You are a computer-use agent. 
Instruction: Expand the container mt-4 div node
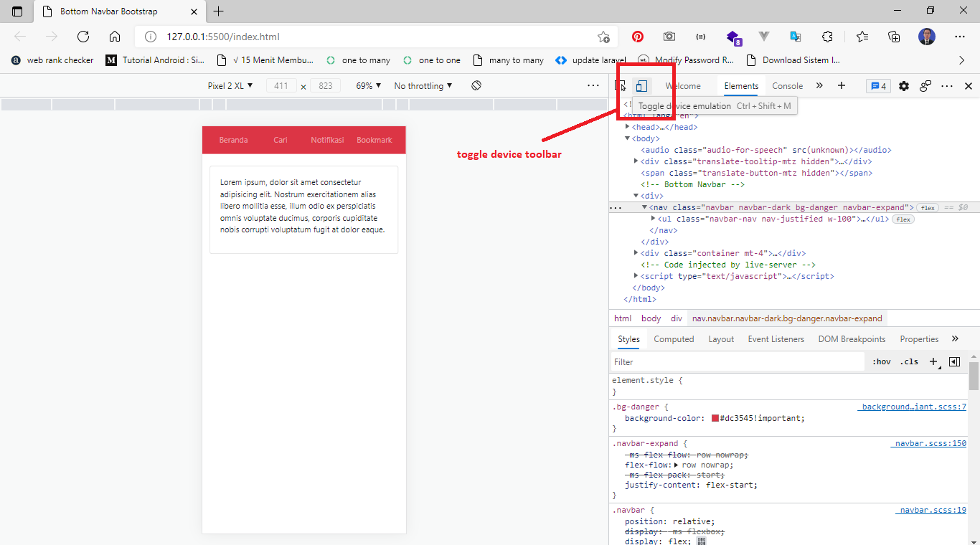636,253
